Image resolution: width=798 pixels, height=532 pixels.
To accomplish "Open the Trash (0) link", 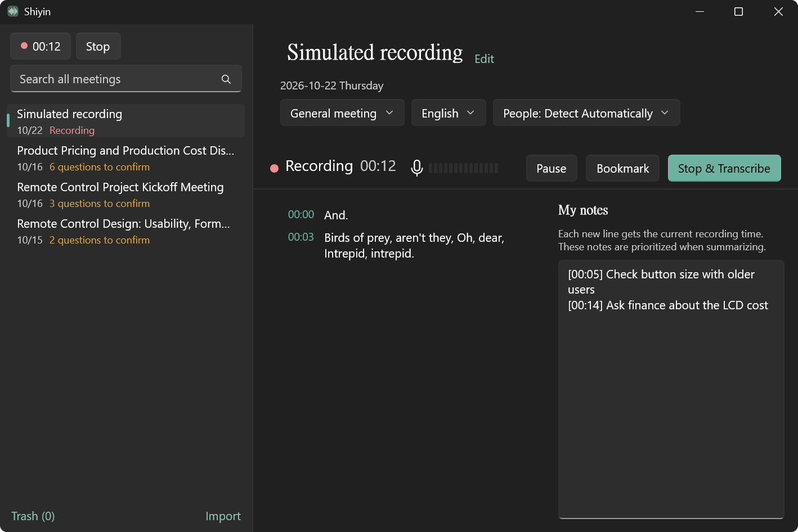I will [x=33, y=516].
